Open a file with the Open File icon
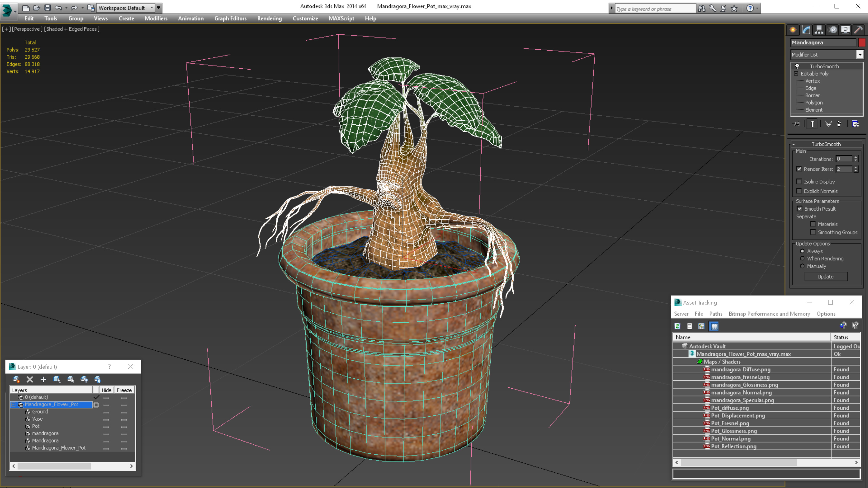The width and height of the screenshot is (868, 488). point(36,8)
